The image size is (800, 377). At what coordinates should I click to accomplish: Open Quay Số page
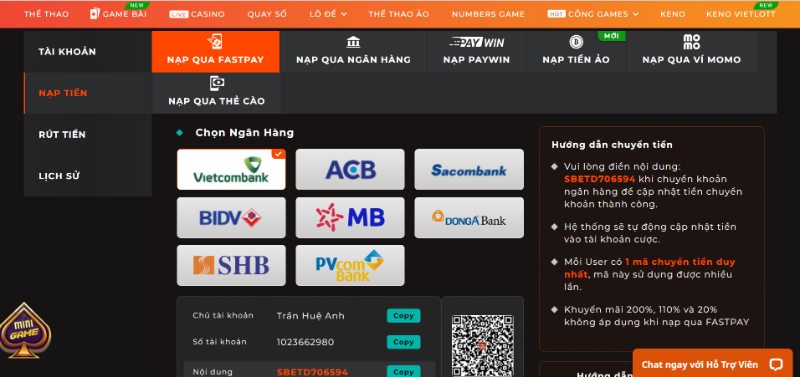pyautogui.click(x=267, y=14)
